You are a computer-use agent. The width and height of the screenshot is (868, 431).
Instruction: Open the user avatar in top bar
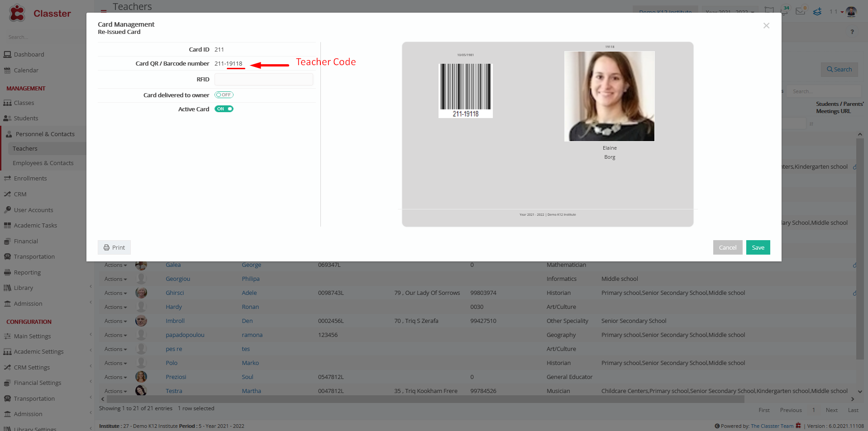[x=851, y=12]
